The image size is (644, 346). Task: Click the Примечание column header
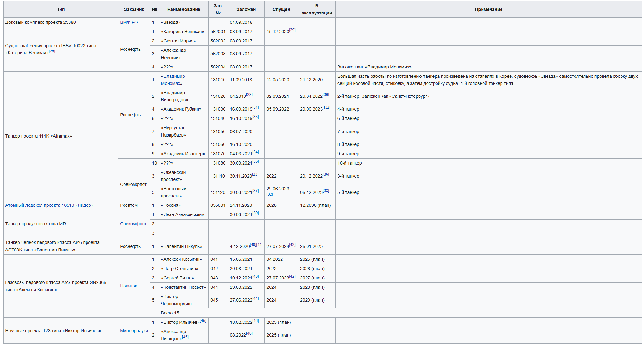(x=488, y=9)
